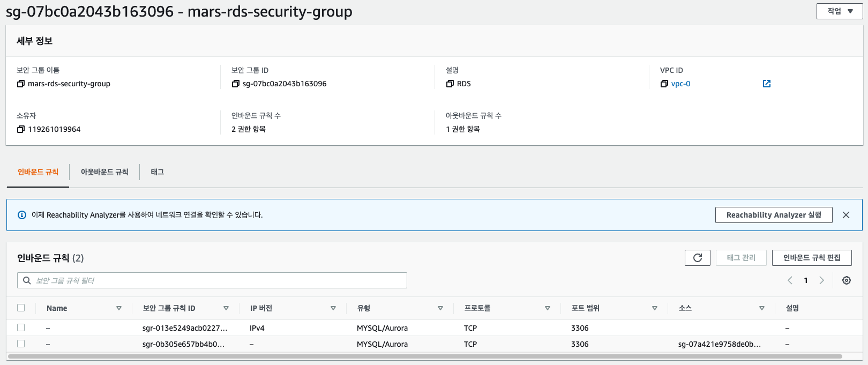Open table preferences gear icon
Viewport: 868px width, 365px height.
tap(847, 280)
